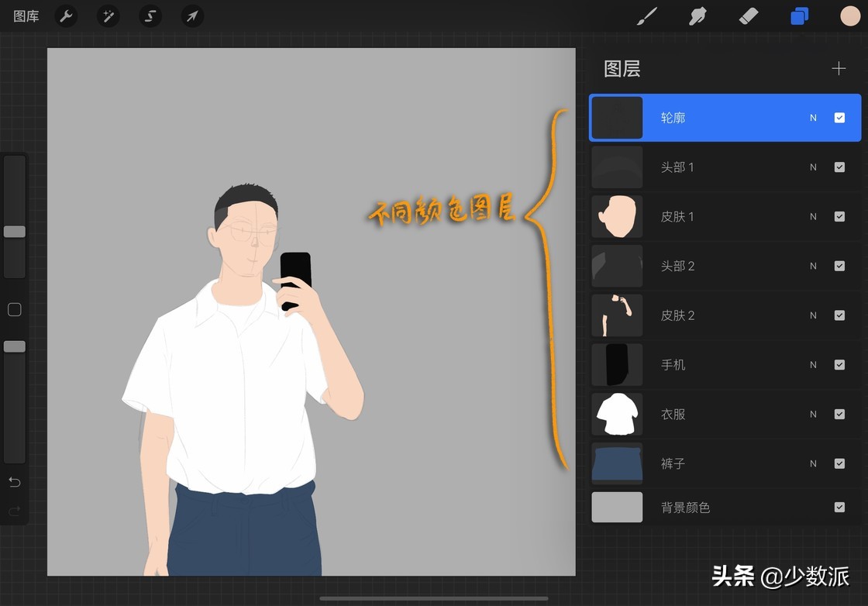
Task: Activate the Transform arrow tool
Action: click(x=191, y=15)
